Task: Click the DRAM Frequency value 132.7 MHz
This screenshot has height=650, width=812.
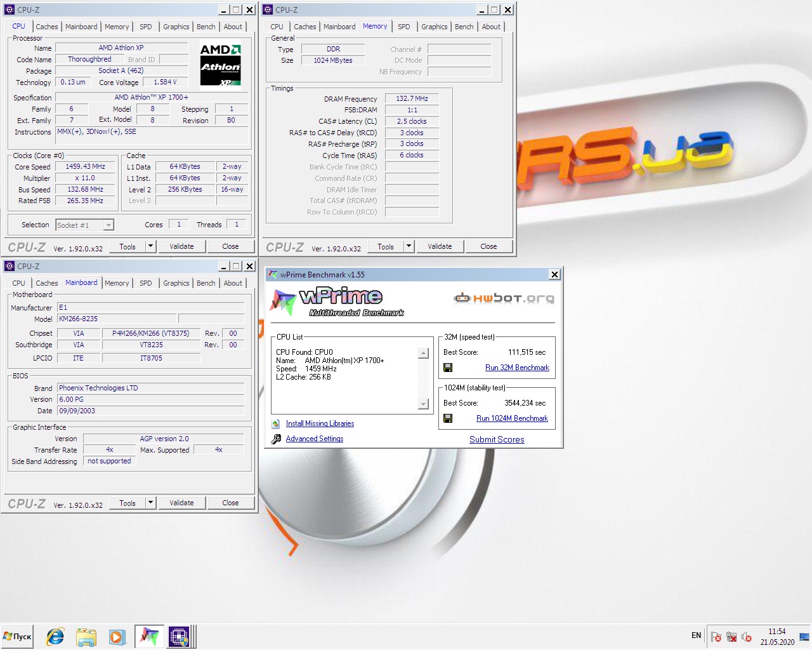Action: (x=412, y=98)
